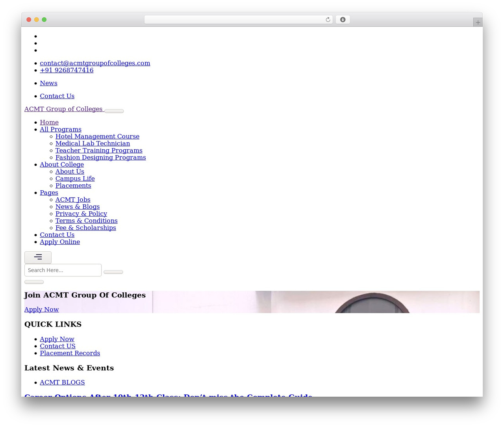Open the All Programs menu

(x=61, y=129)
